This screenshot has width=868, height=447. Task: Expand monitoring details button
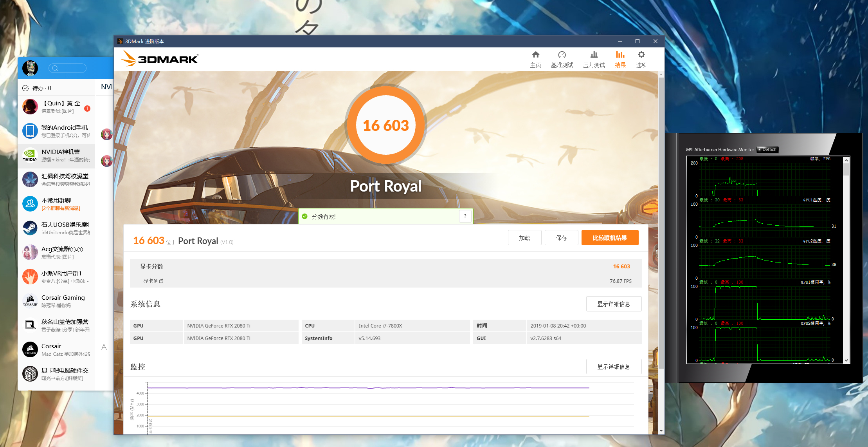[613, 367]
